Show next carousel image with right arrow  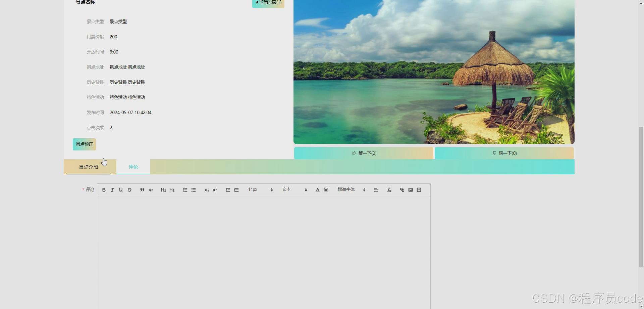[564, 68]
